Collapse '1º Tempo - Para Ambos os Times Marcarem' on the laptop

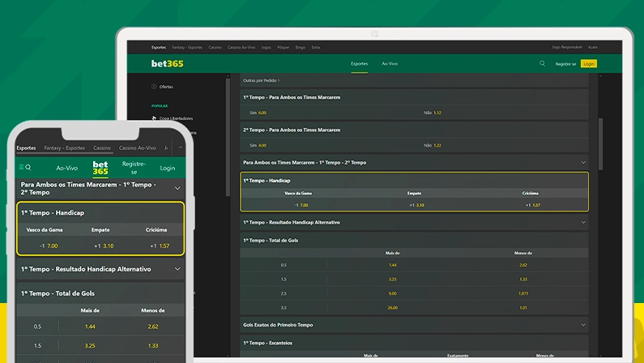pyautogui.click(x=415, y=97)
